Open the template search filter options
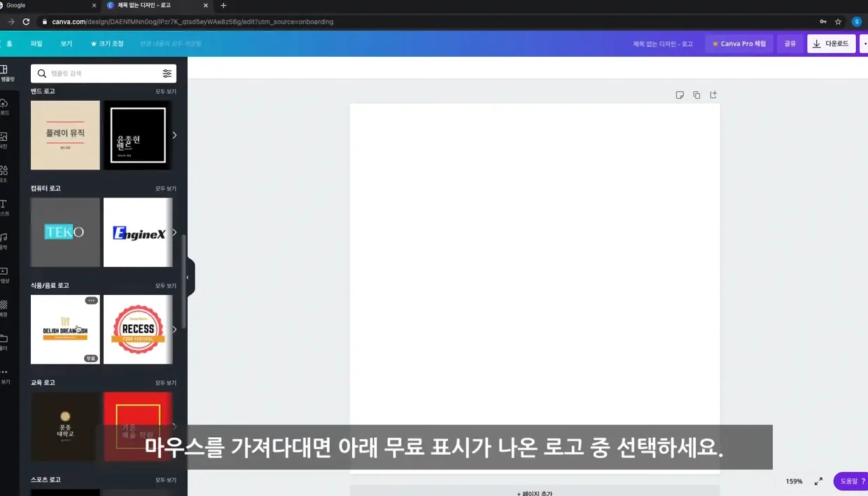Screen dimensions: 868x496 click(167, 74)
